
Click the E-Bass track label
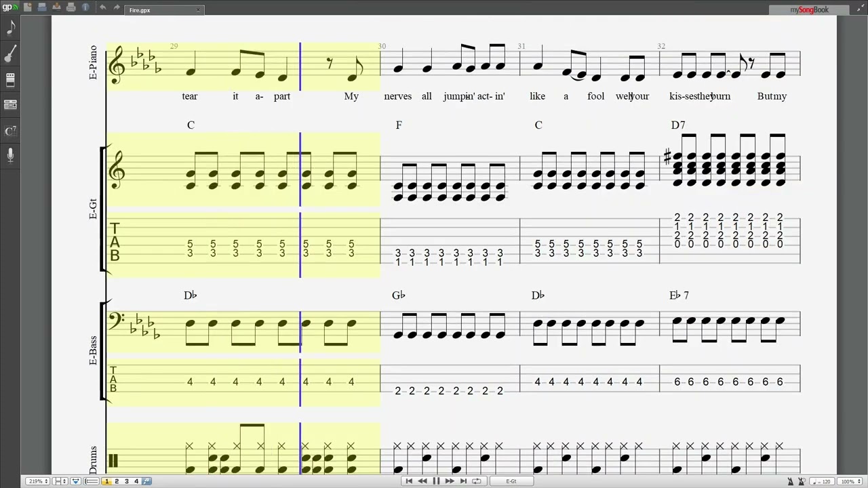click(93, 350)
